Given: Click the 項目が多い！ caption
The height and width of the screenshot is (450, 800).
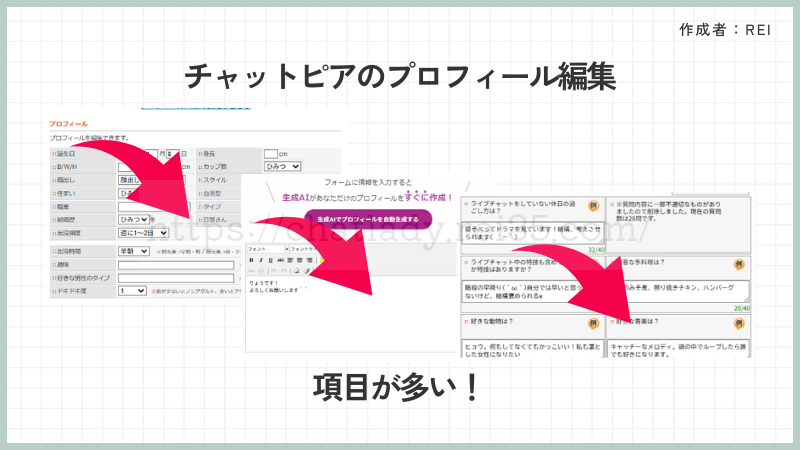Looking at the screenshot, I should (396, 387).
